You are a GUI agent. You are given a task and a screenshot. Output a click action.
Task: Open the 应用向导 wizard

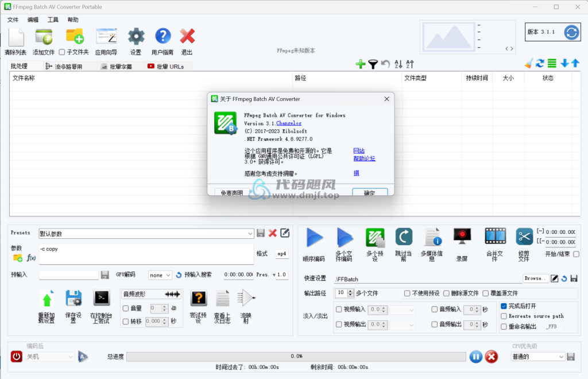pyautogui.click(x=106, y=36)
